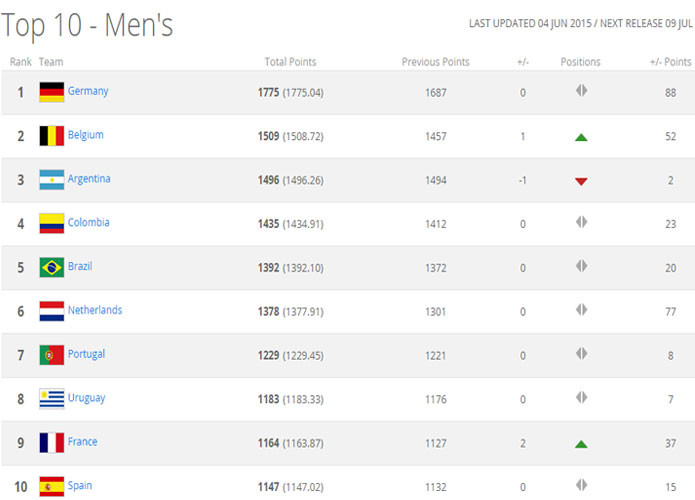Sort by Total Points column header

click(x=290, y=62)
